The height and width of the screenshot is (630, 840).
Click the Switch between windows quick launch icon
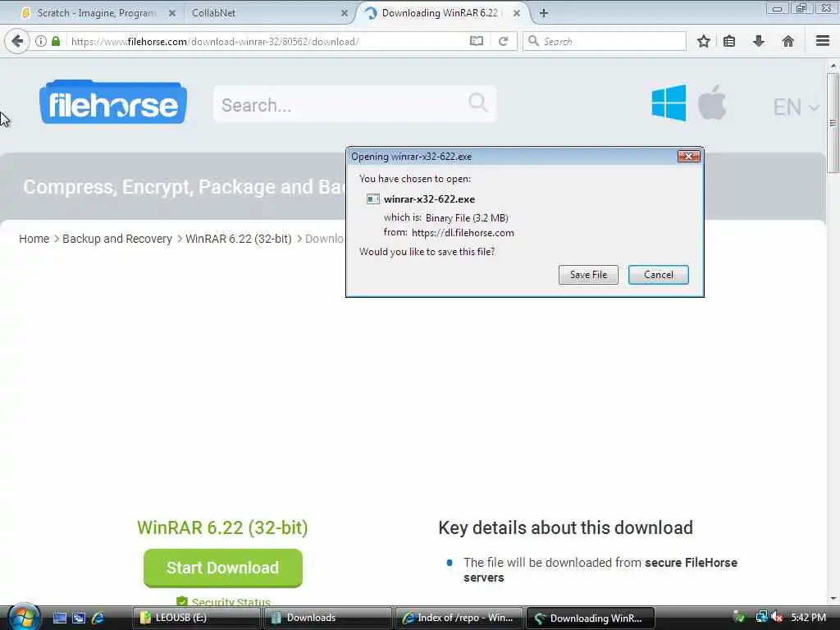(x=80, y=618)
